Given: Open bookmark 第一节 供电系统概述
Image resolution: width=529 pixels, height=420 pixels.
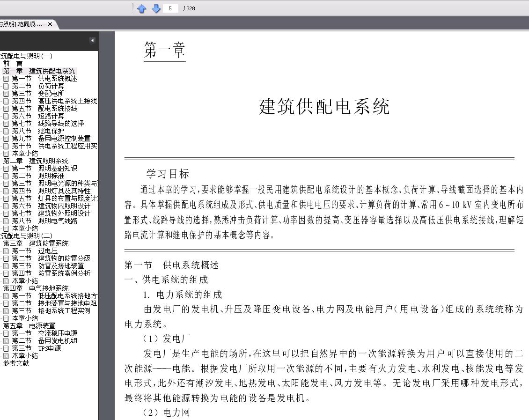Looking at the screenshot, I should (44, 79).
